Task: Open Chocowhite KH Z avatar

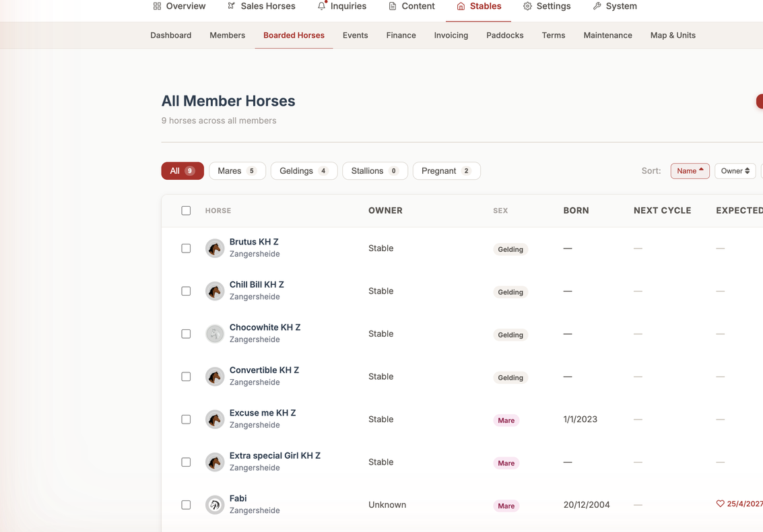Action: [x=215, y=334]
